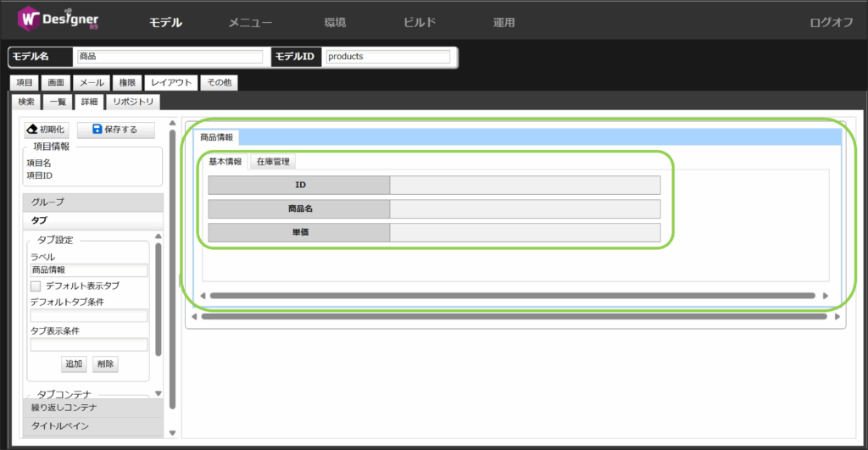Switch to the 在庫管理 tab

coord(273,161)
